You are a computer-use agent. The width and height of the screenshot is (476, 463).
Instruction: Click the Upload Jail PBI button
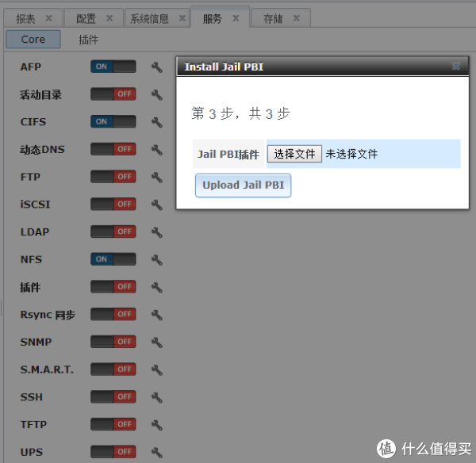[243, 186]
